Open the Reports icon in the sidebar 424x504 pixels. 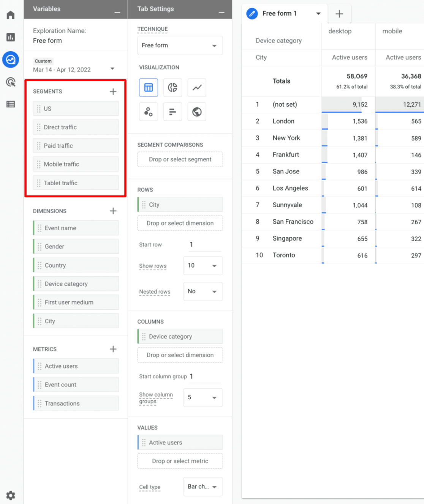tap(11, 37)
